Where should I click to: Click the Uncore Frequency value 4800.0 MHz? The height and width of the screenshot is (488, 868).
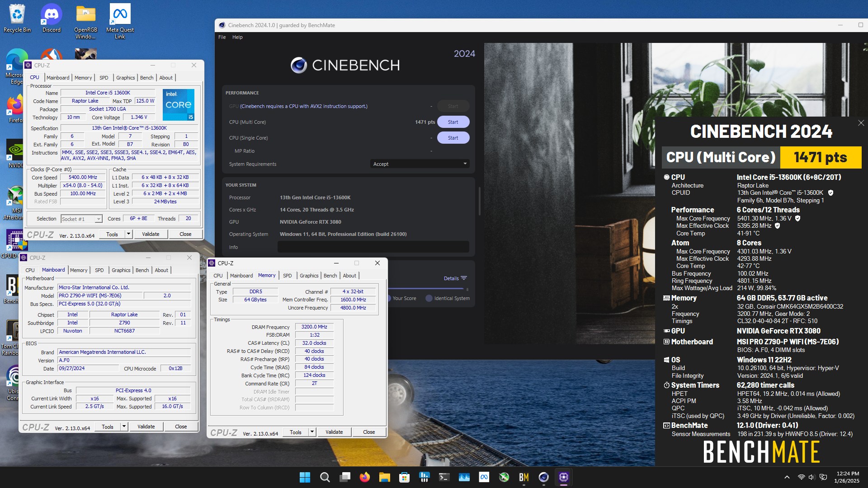[x=353, y=308]
